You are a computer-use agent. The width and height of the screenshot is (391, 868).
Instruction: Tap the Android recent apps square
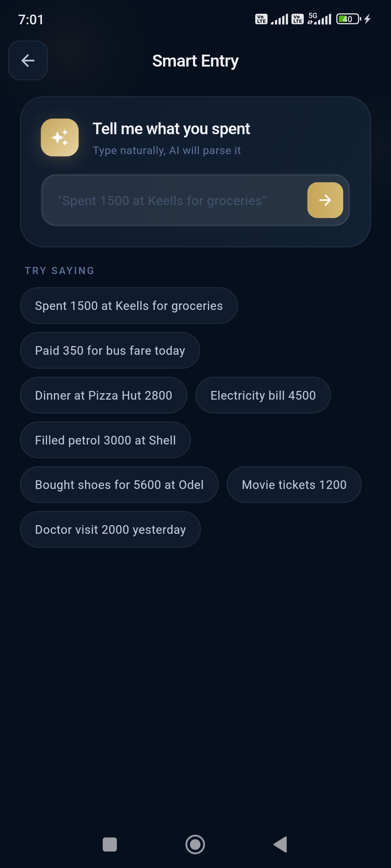[x=110, y=844]
